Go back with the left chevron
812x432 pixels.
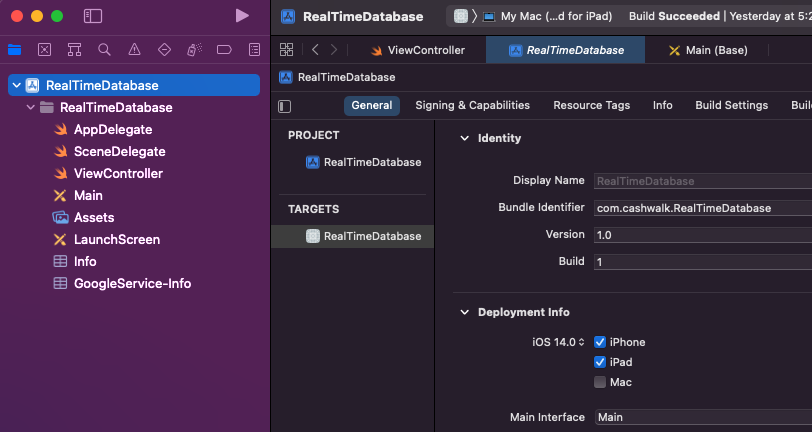click(x=315, y=50)
